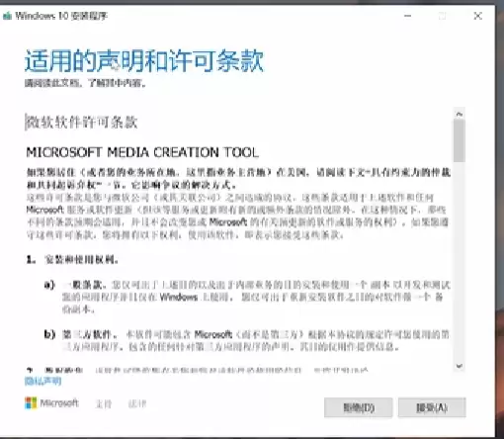This screenshot has height=439, width=504.
Task: Click the 适用的声明和许可条款 page heading
Action: [x=144, y=61]
